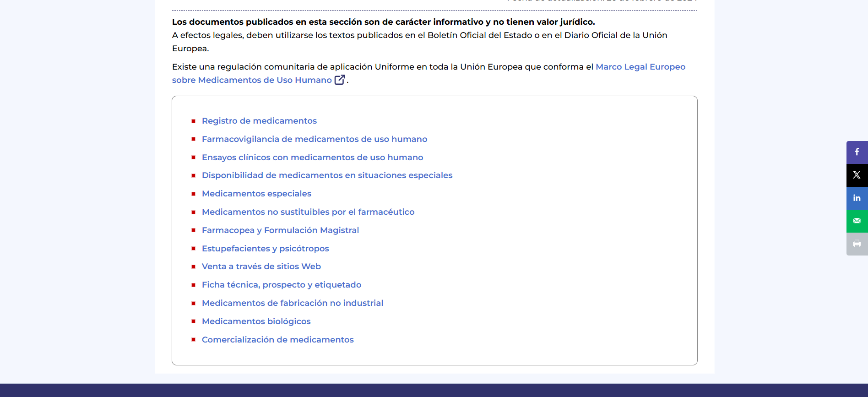Open Comercialización de medicamentos link

[278, 340]
